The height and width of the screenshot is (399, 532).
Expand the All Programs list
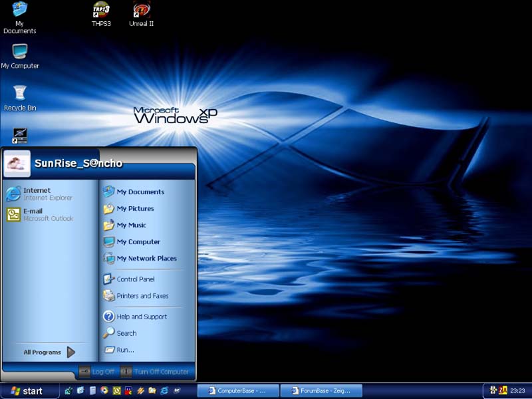tap(49, 352)
